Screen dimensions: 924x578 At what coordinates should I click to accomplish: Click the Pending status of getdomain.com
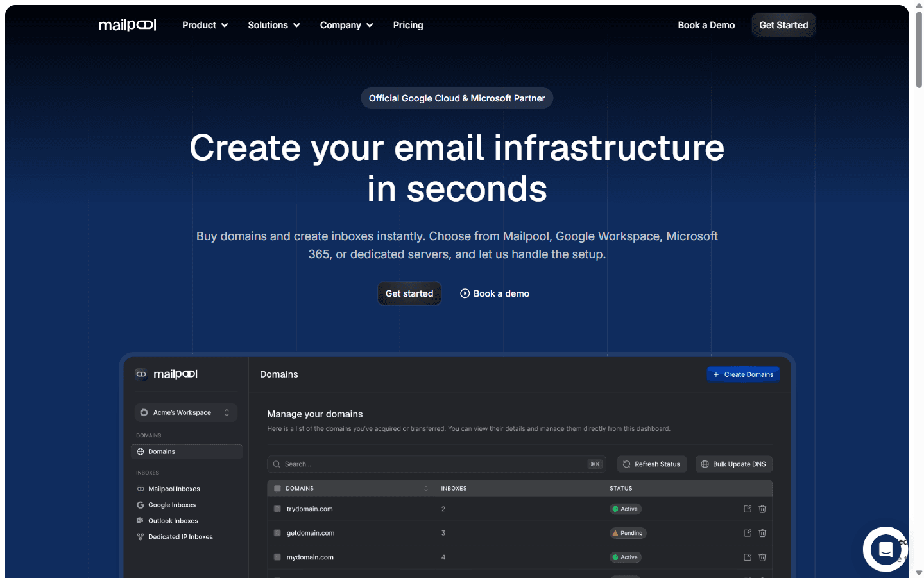tap(628, 533)
